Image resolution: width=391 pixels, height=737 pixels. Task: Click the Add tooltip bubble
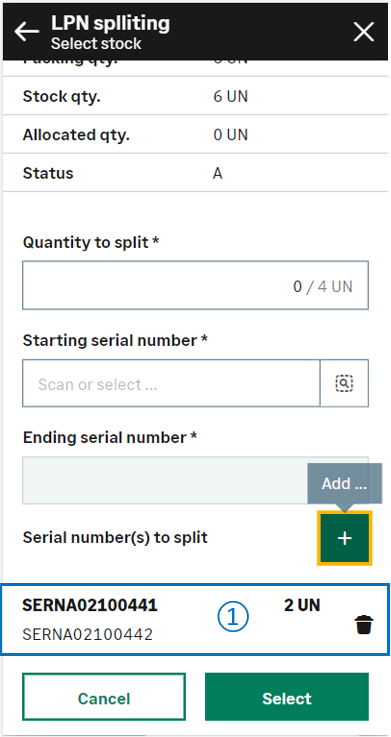point(344,484)
